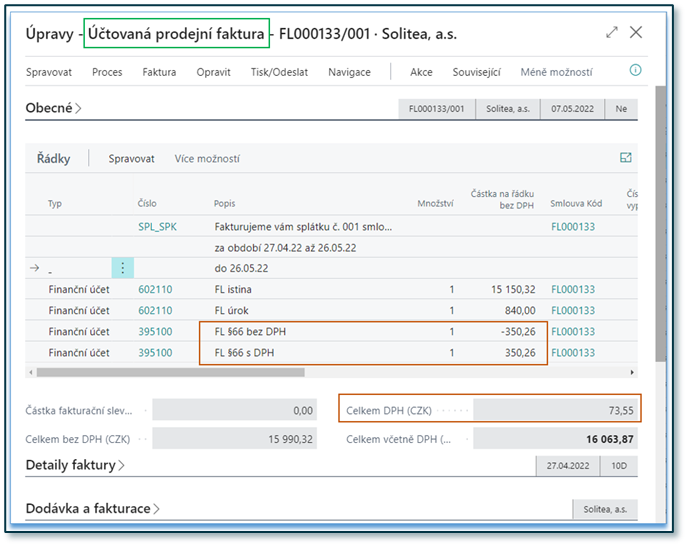Maximize the Řádky section with corner icon
Viewport: 687px width, 546px height.
(x=626, y=158)
